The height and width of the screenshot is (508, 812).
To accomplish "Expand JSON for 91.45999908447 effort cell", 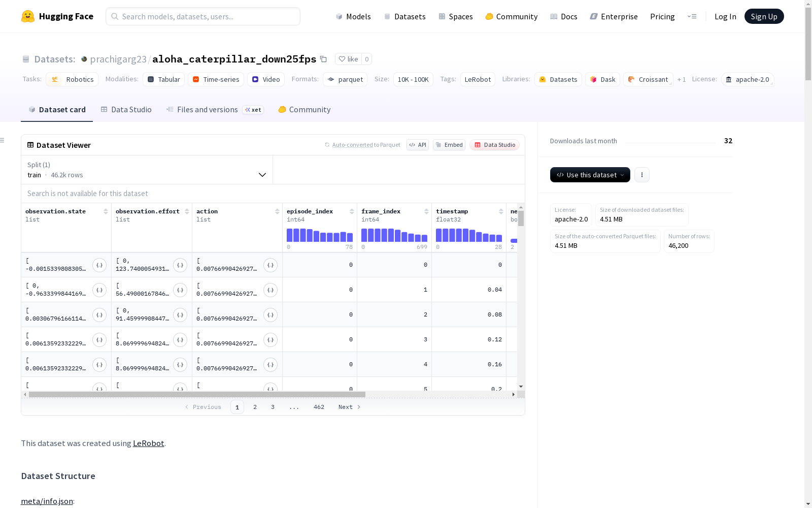I will tap(180, 314).
